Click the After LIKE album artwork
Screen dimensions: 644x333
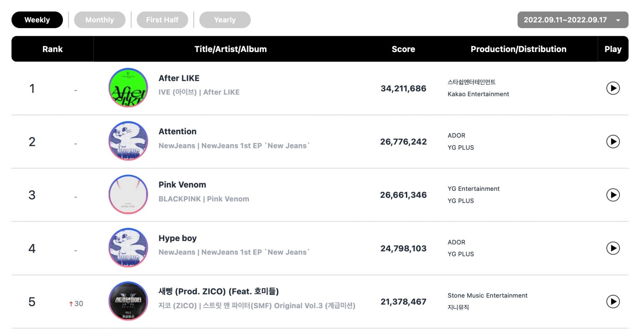click(x=128, y=88)
